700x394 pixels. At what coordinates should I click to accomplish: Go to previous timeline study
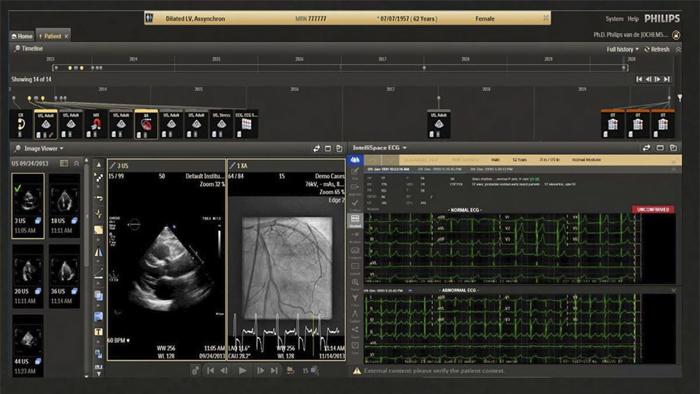[x=648, y=79]
